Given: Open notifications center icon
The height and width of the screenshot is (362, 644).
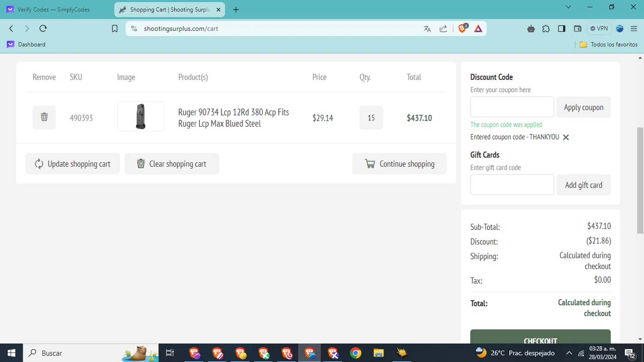Looking at the screenshot, I should coord(630,353).
